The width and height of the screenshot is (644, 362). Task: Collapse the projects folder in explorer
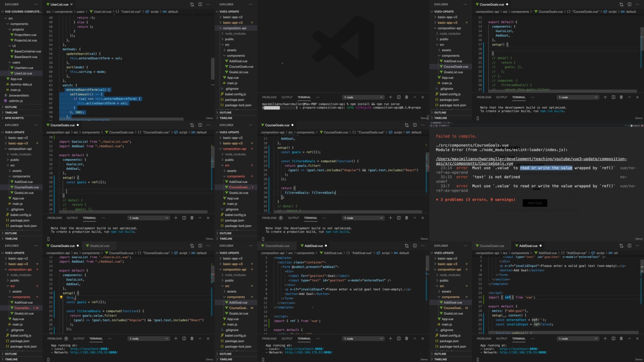(x=10, y=29)
